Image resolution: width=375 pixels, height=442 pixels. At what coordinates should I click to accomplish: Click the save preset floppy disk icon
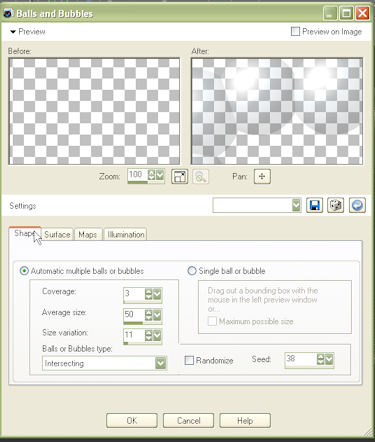click(x=314, y=205)
